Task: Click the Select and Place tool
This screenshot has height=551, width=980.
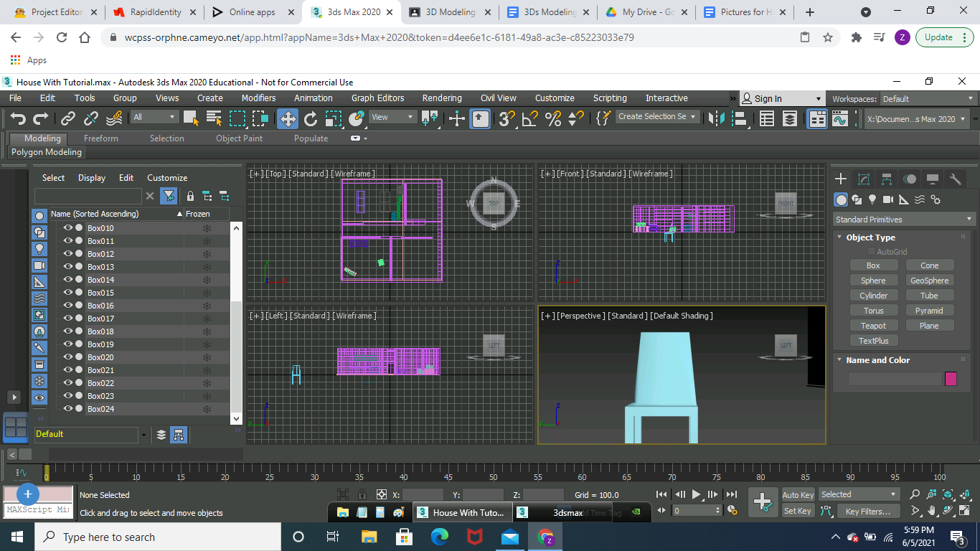Action: coord(357,118)
